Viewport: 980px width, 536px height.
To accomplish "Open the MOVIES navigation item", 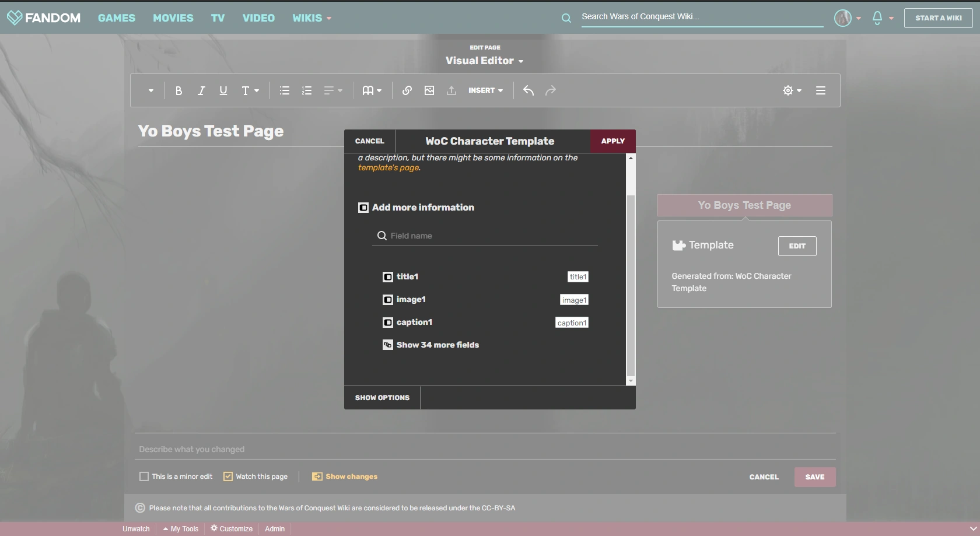I will [173, 18].
